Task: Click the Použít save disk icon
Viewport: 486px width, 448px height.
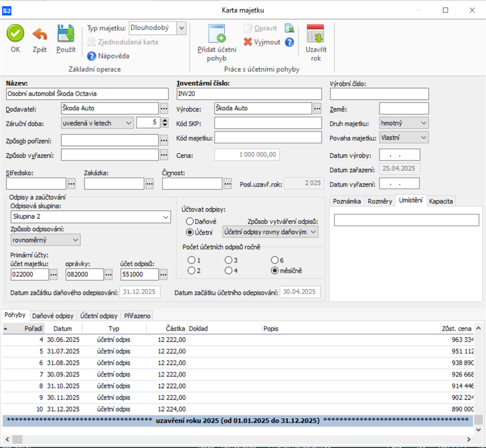Action: (x=66, y=34)
